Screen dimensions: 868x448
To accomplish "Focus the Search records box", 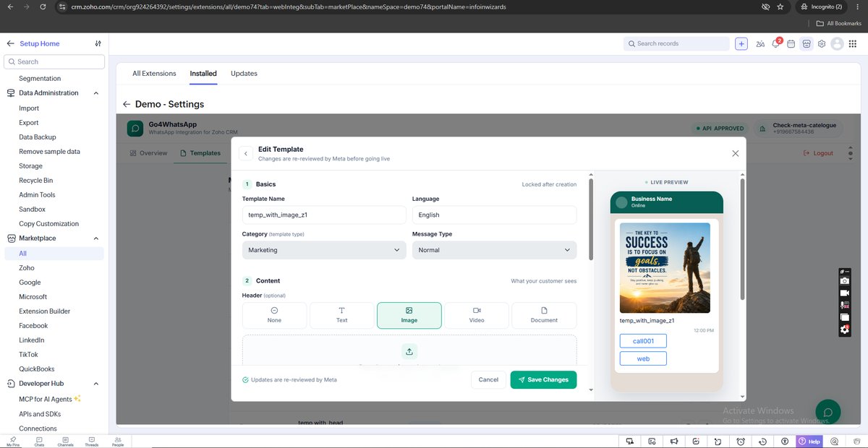I will point(676,43).
